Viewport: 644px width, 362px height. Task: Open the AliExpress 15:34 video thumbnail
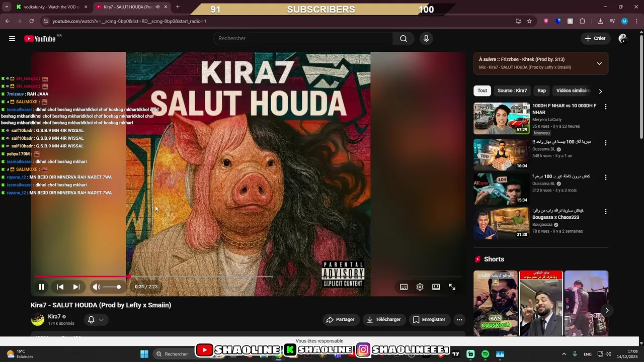(501, 189)
